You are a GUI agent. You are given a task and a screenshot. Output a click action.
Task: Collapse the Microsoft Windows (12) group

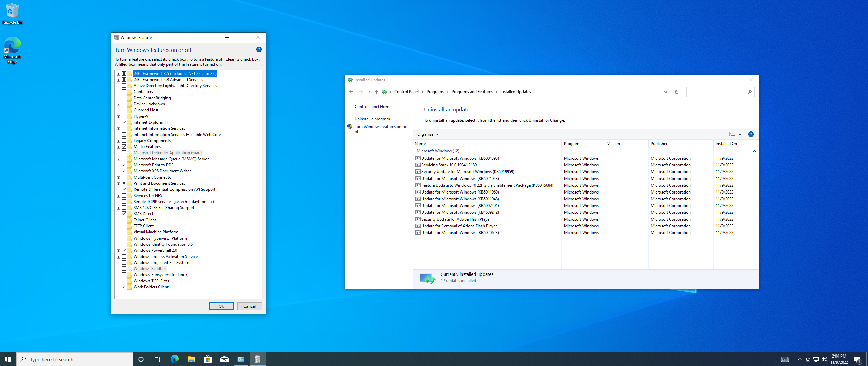(754, 151)
